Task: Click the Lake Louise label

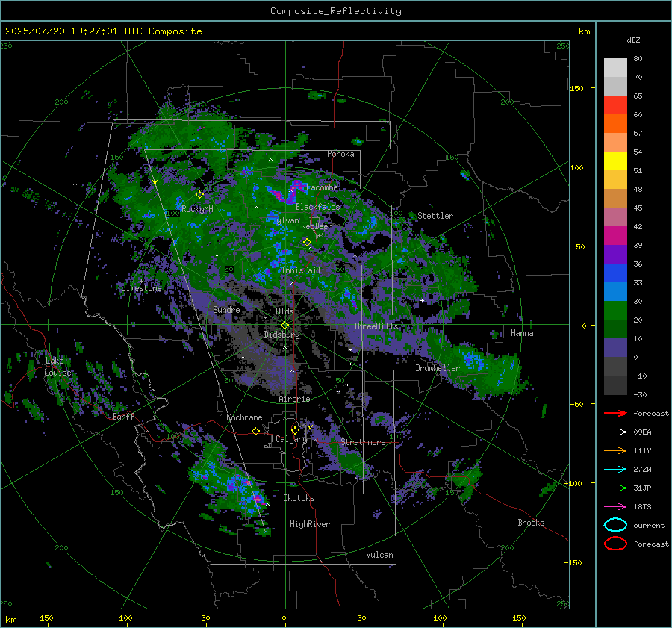Action: tap(57, 367)
